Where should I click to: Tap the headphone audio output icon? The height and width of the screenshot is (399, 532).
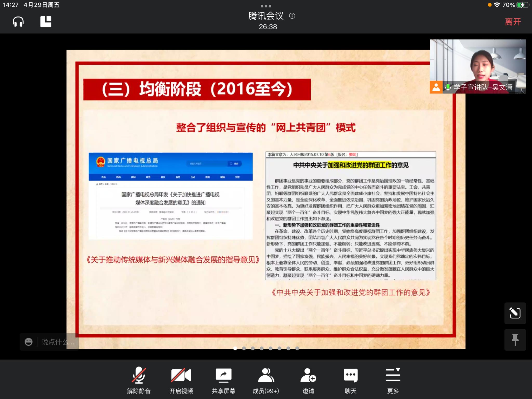point(18,22)
